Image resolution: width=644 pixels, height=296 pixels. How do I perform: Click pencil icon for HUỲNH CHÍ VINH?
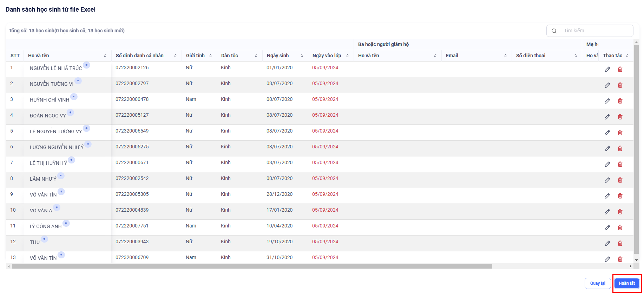coord(607,101)
